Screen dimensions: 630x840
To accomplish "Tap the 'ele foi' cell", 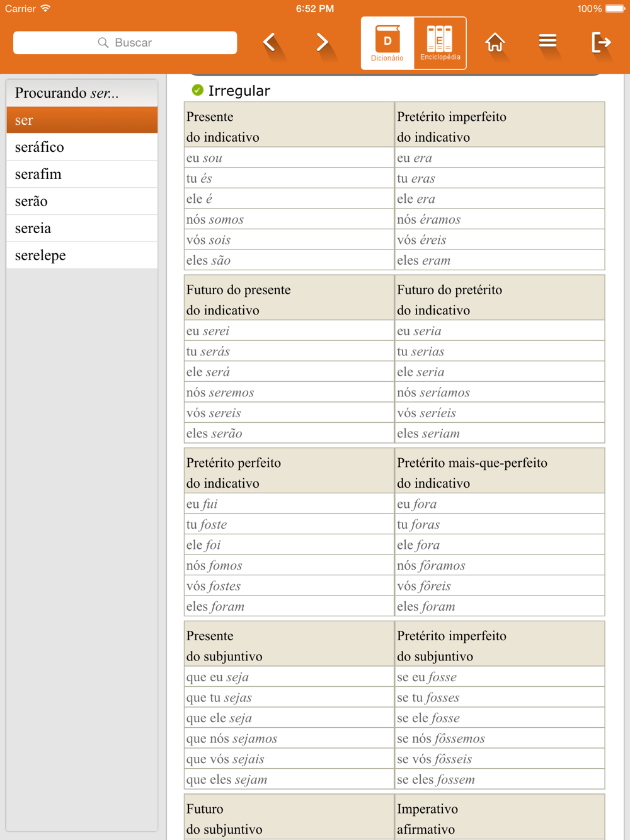I will click(x=289, y=544).
